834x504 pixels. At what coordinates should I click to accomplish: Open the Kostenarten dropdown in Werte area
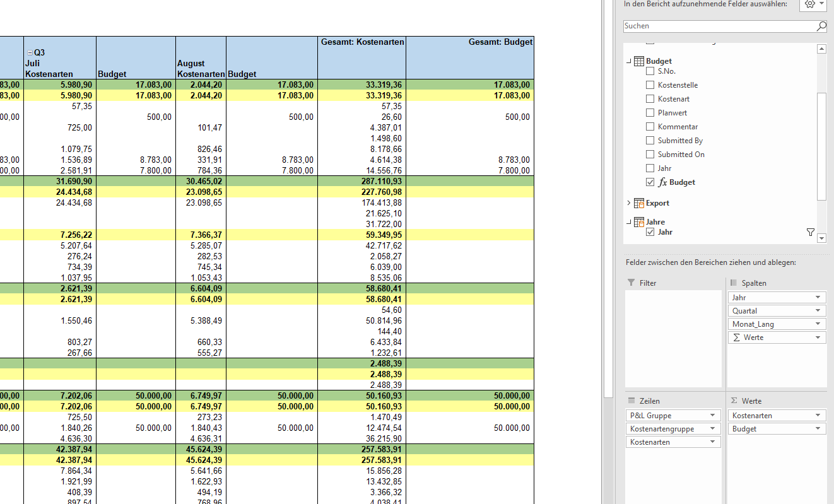click(818, 416)
